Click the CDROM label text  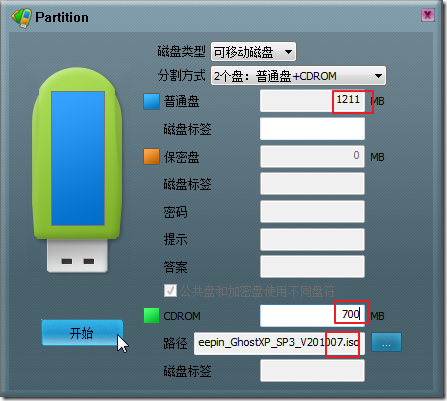[182, 316]
